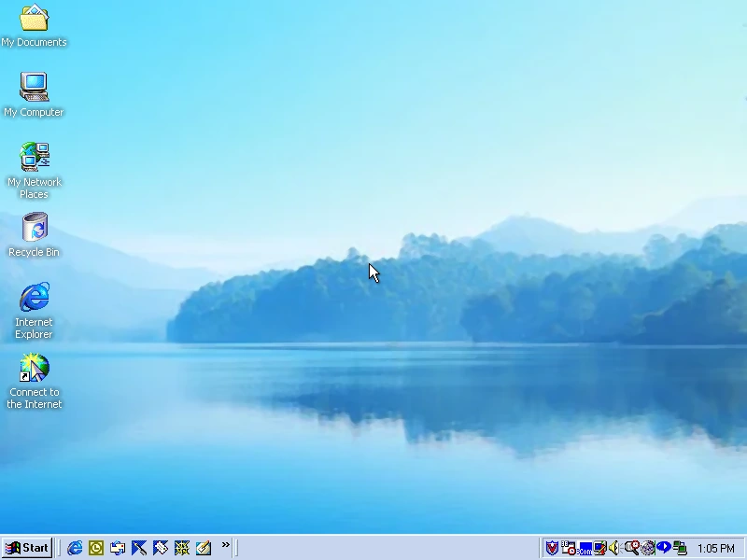Click the 1:05 PM clock
This screenshot has width=747, height=560.
[716, 548]
